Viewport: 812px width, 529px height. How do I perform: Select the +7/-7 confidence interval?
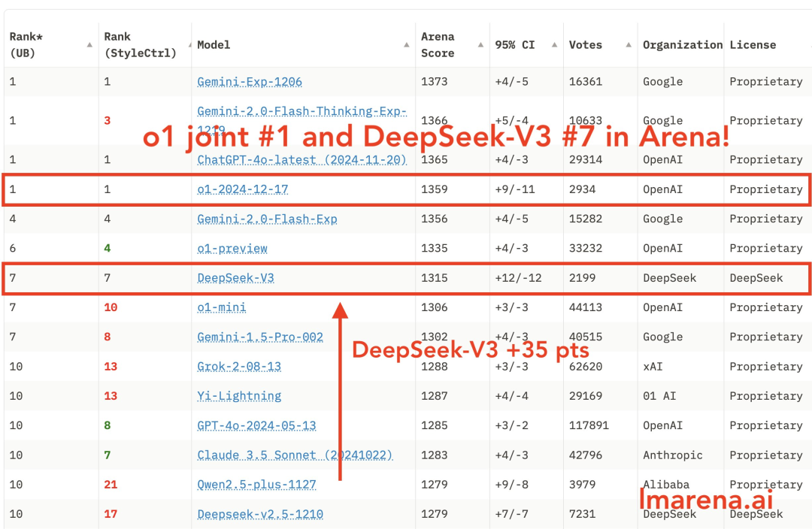(x=512, y=514)
